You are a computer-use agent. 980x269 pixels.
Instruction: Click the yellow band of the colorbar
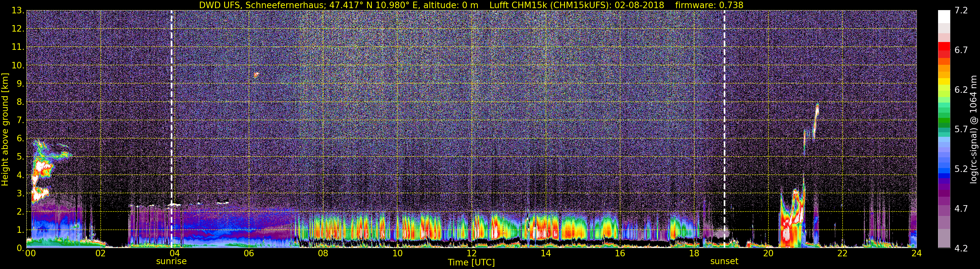click(944, 81)
